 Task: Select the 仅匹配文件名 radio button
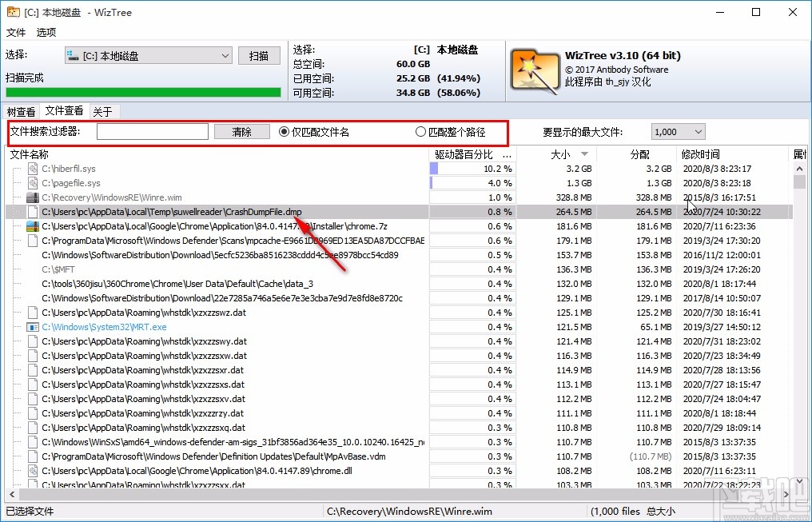tap(285, 131)
